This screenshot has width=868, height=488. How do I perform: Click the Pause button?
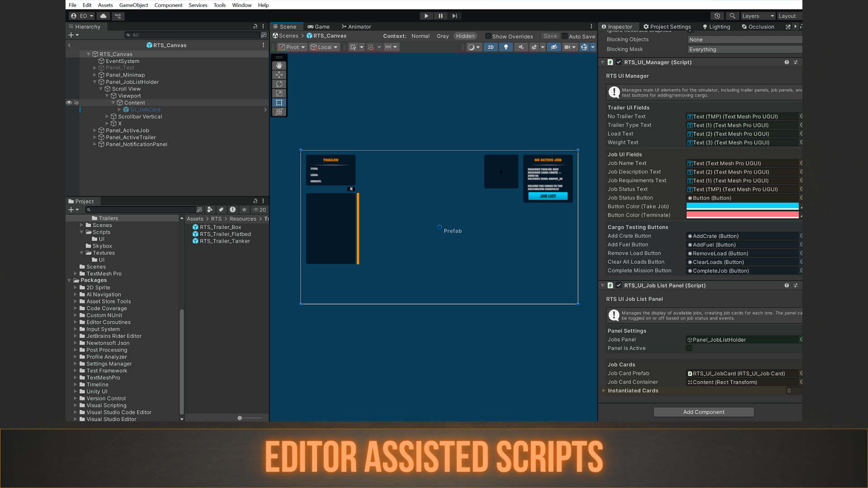pyautogui.click(x=440, y=16)
